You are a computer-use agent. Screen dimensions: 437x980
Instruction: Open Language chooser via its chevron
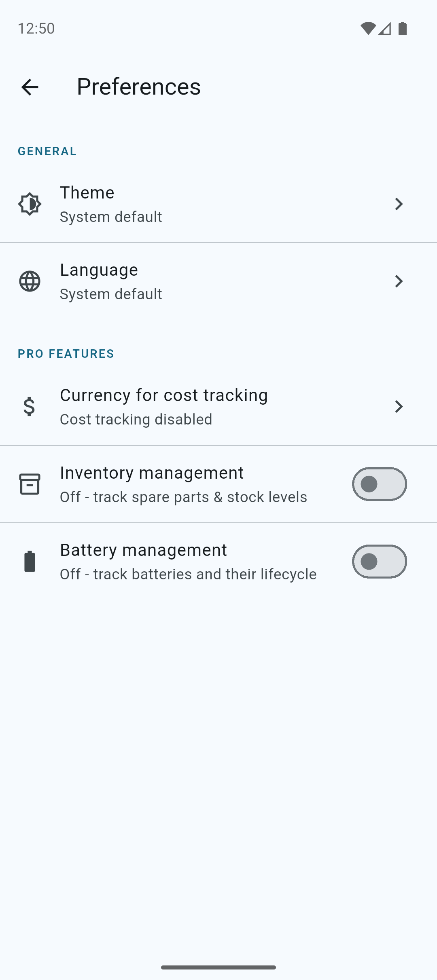click(x=399, y=281)
